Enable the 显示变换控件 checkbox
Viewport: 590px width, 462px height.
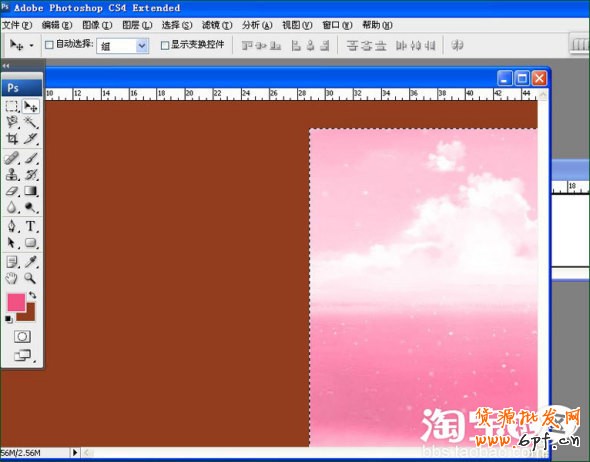pos(164,46)
